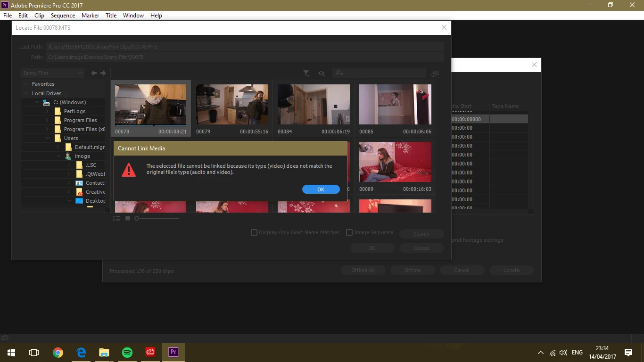644x362 pixels.
Task: Open File Explorer from taskbar
Action: (104, 352)
